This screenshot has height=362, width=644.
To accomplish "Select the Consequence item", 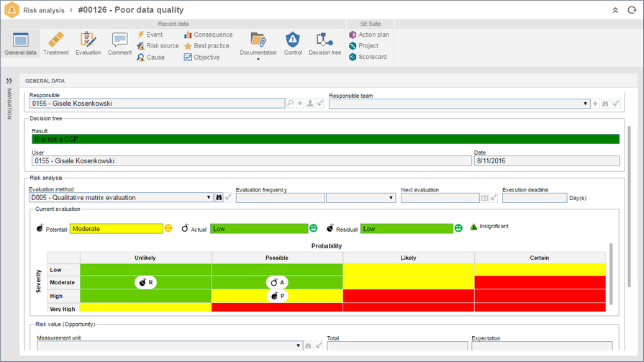I will click(x=208, y=35).
